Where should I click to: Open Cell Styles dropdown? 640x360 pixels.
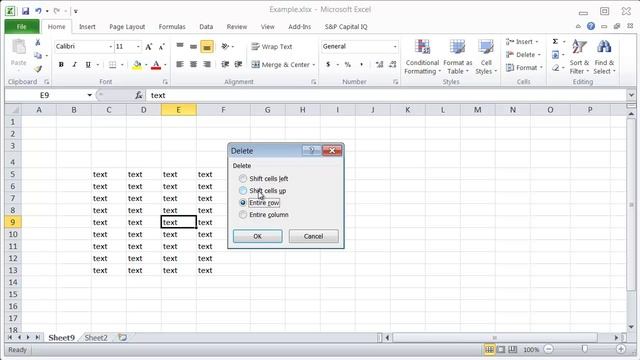[x=486, y=57]
